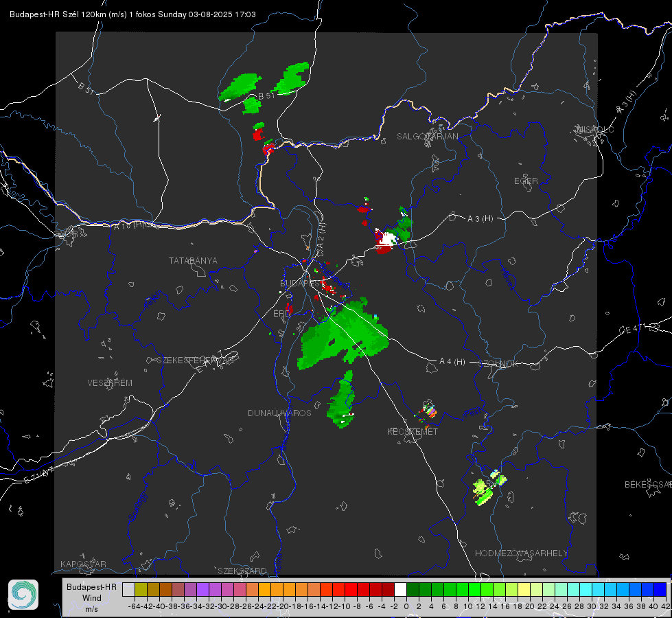
Task: Click the A 3 (H) label near Miskolc
Action: [627, 102]
